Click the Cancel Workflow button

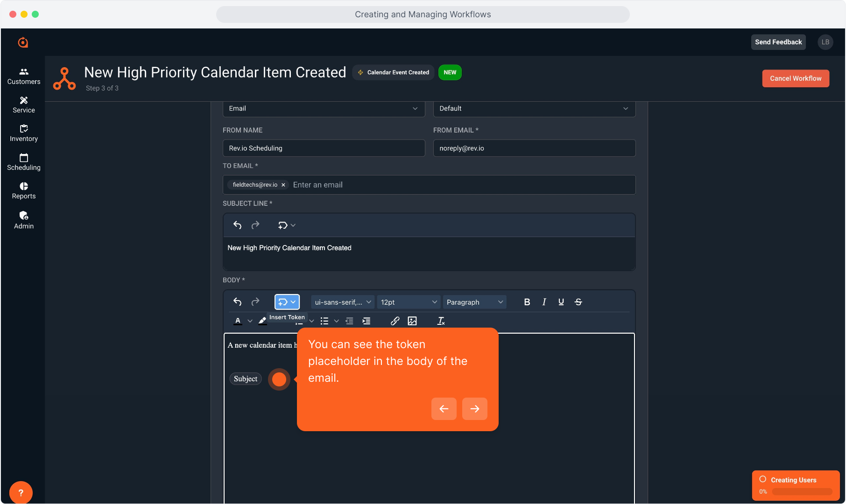[x=796, y=78]
